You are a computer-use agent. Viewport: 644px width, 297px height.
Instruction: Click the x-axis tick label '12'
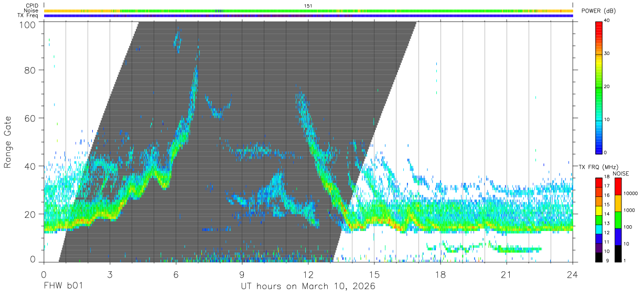coord(308,274)
